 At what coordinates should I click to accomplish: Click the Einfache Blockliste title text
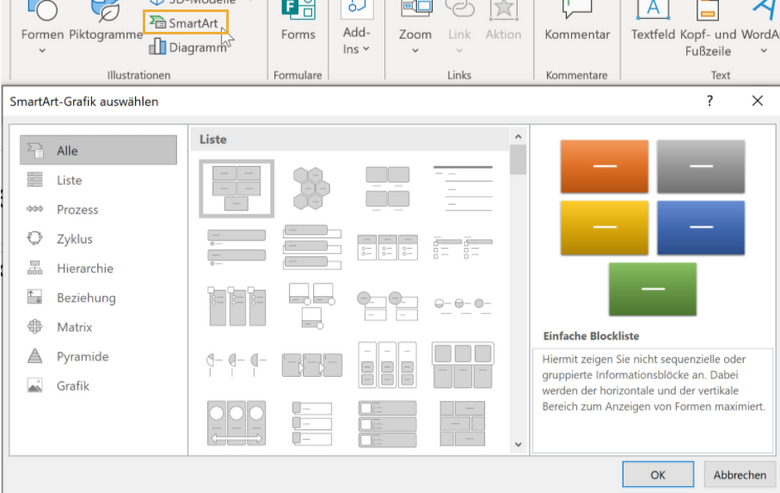[591, 336]
